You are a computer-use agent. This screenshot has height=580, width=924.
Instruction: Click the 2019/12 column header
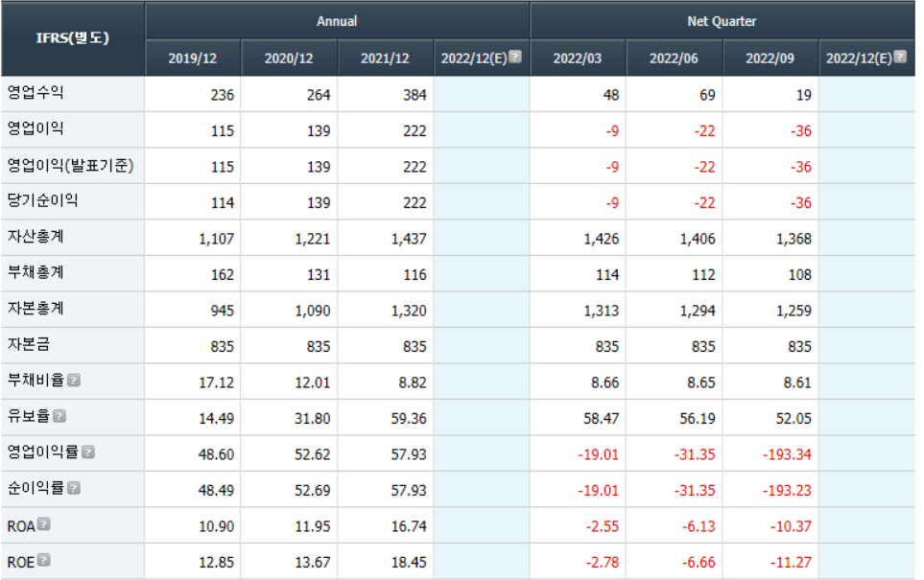coord(193,58)
